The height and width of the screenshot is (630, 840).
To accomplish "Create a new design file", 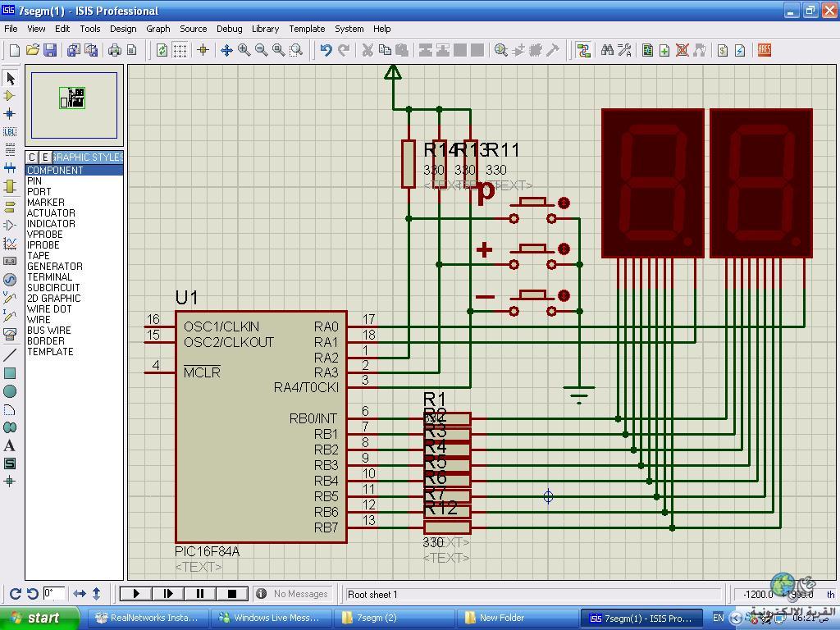I will point(15,50).
